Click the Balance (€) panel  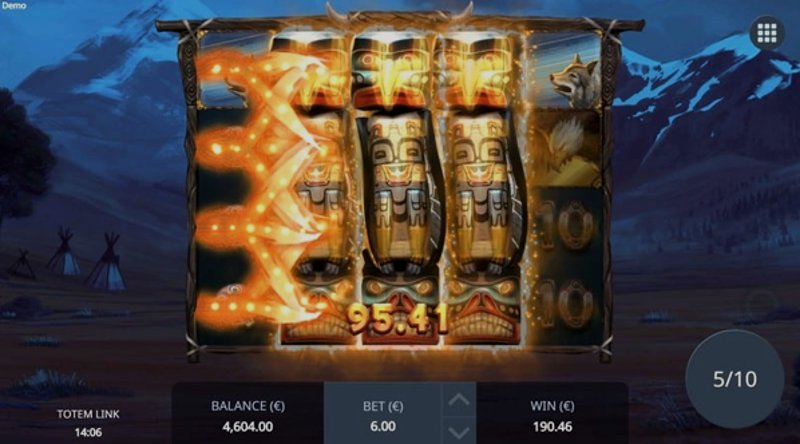coord(248,416)
